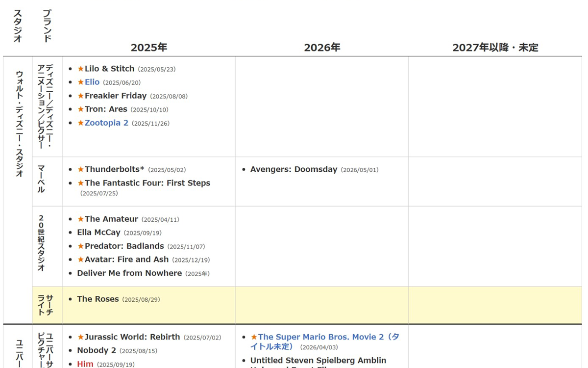This screenshot has width=588, height=368.
Task: Click the star icon before Lilo & Stitch
Action: pyautogui.click(x=81, y=69)
